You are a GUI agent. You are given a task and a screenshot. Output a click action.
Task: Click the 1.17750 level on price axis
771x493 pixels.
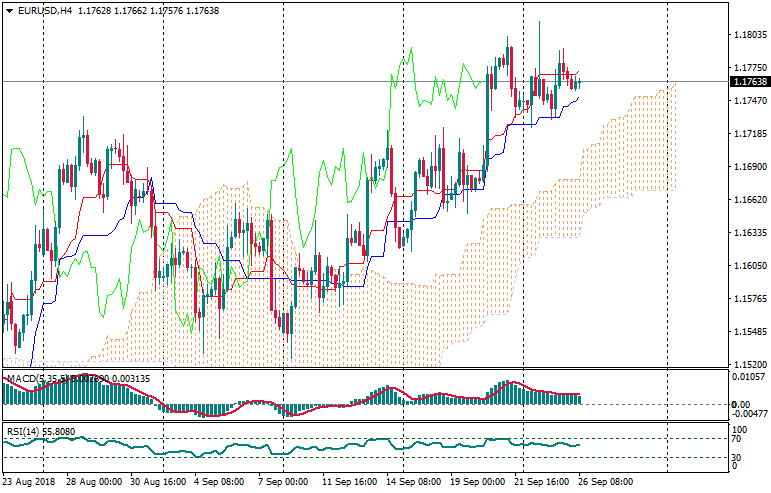[x=749, y=68]
